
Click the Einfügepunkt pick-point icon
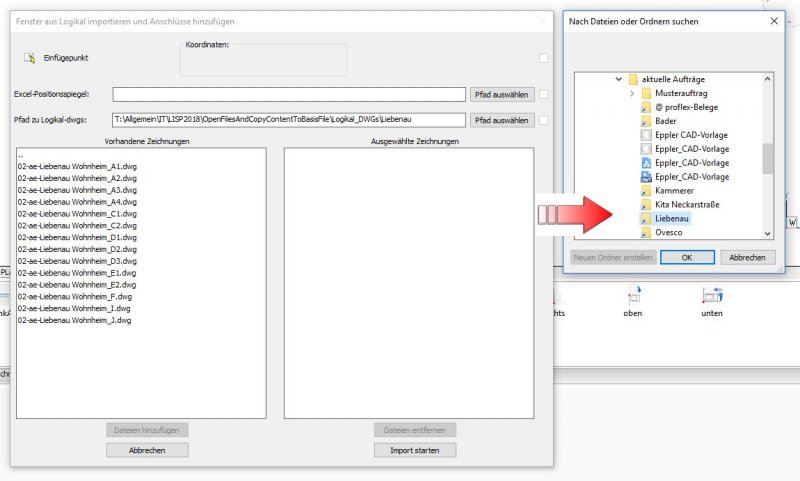tap(30, 58)
